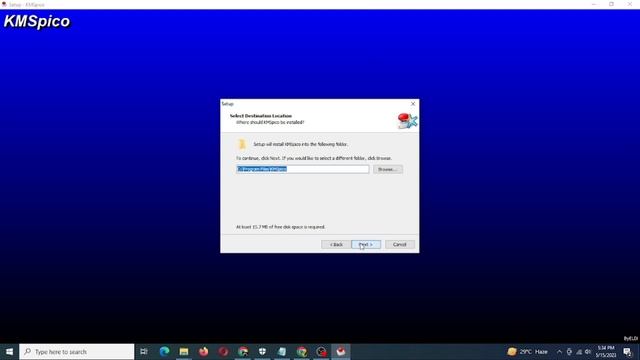Click the Next button in Setup dialog
Screen dimensions: 640x360
(x=366, y=244)
